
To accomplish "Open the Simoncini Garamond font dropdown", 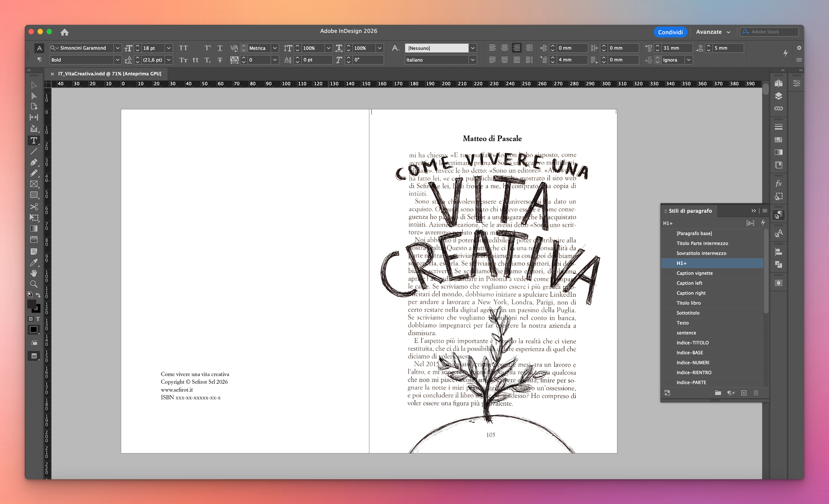I will pyautogui.click(x=117, y=48).
